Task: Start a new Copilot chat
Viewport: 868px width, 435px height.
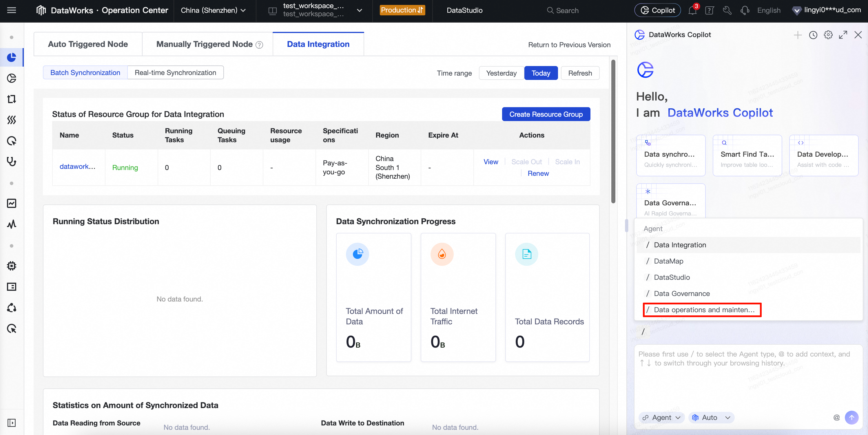Action: [798, 35]
